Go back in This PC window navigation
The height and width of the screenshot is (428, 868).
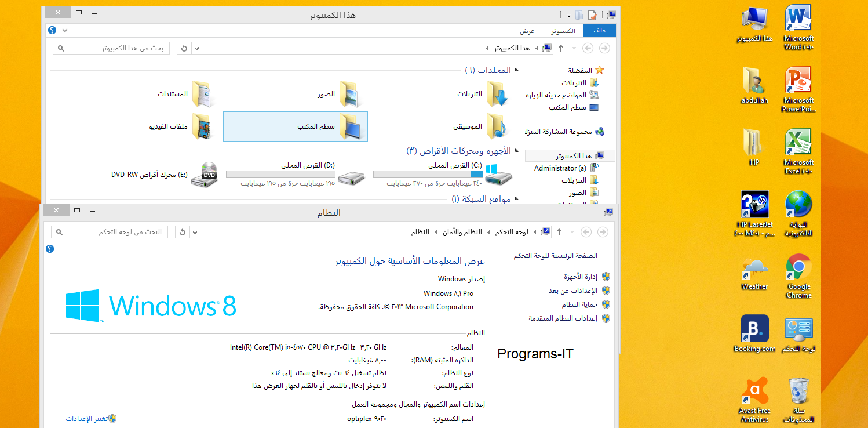[x=604, y=48]
